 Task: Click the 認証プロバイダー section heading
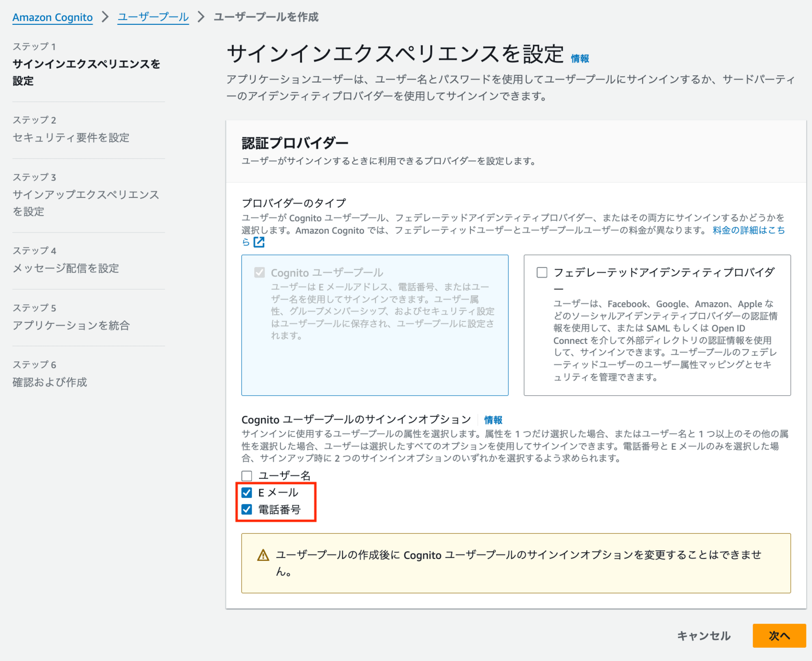point(295,143)
